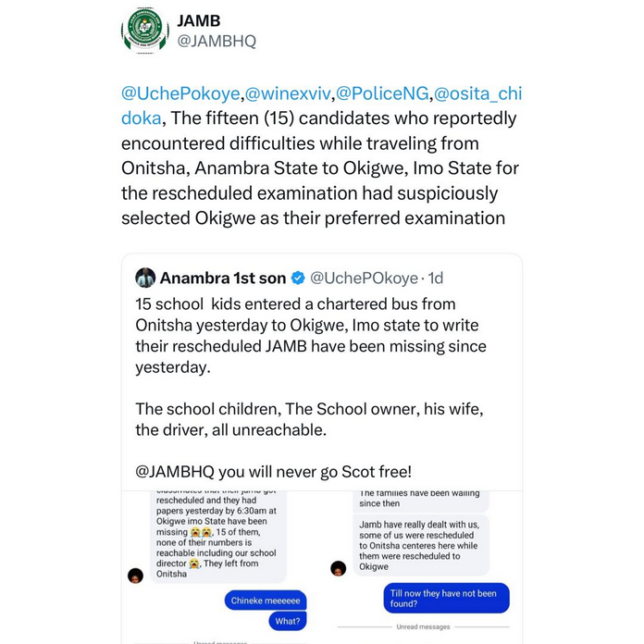Screen dimensions: 644x644
Task: Click the sender avatar in left chat
Action: coord(135,576)
